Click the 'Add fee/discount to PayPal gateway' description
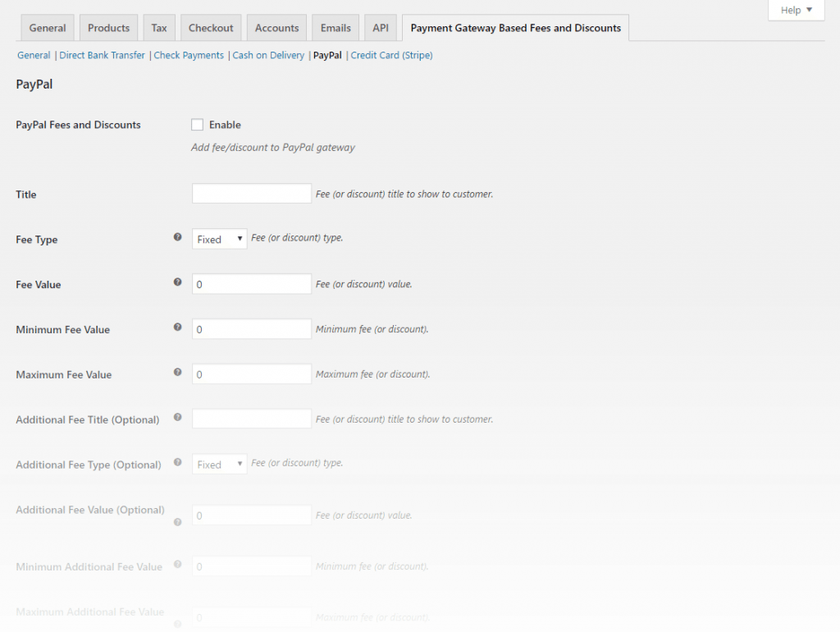This screenshot has height=632, width=840. click(x=273, y=148)
